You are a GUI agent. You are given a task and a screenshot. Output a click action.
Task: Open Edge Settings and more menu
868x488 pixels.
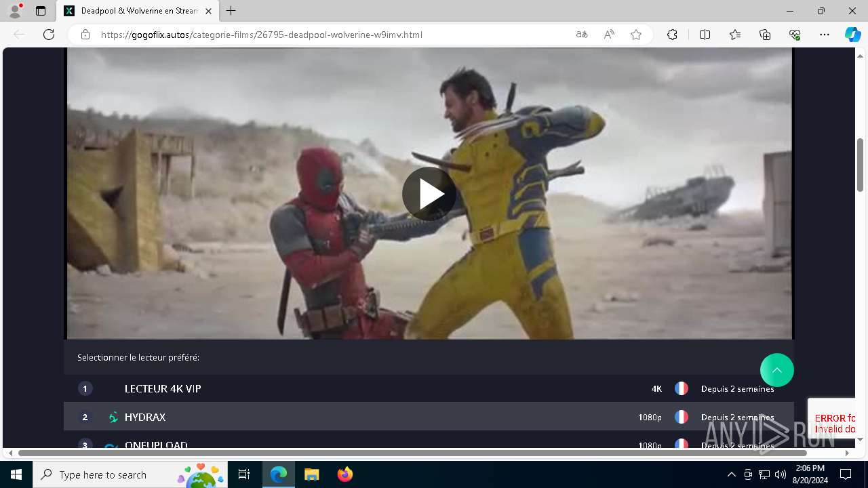[825, 35]
